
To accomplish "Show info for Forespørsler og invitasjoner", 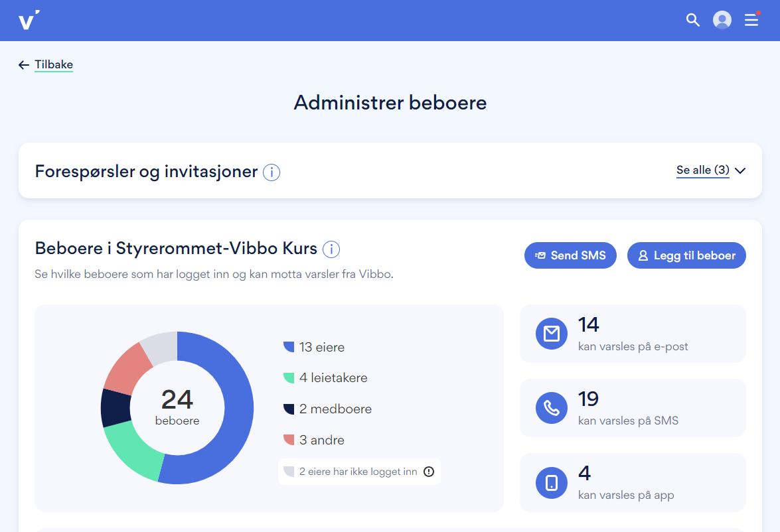I will pos(271,172).
